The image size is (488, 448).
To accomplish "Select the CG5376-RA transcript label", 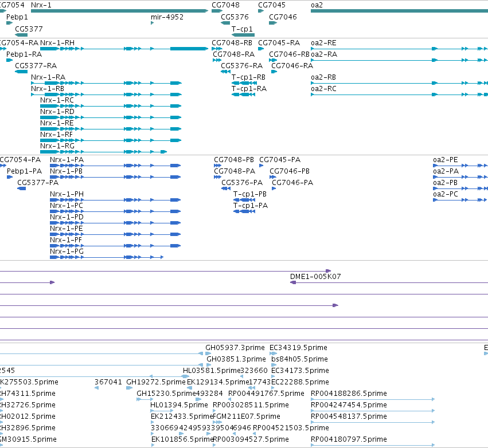I will click(x=242, y=66).
